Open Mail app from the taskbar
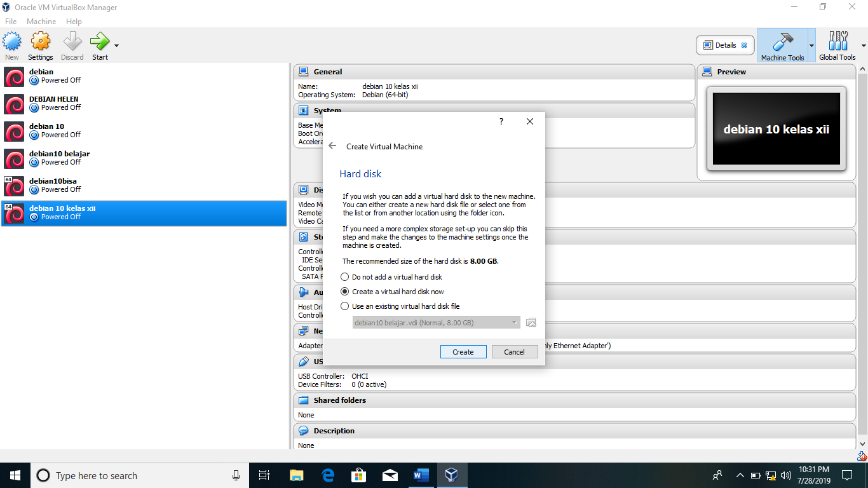This screenshot has width=868, height=488. [390, 475]
